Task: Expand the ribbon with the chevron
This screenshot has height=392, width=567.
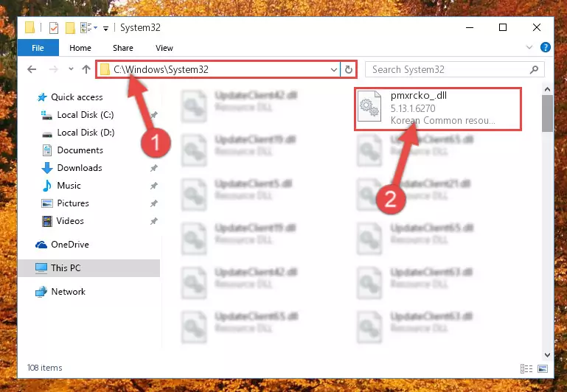Action: (x=529, y=47)
